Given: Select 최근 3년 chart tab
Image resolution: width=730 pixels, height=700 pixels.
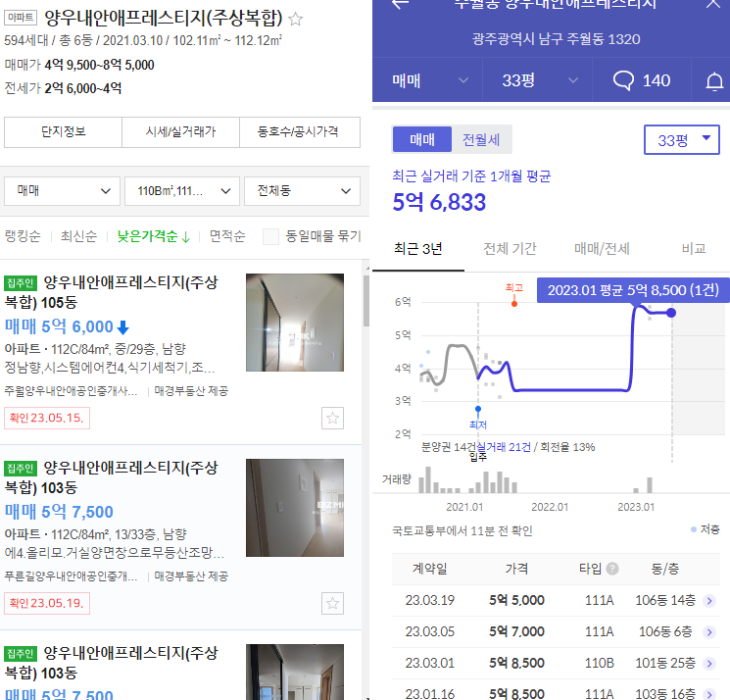Looking at the screenshot, I should 418,249.
